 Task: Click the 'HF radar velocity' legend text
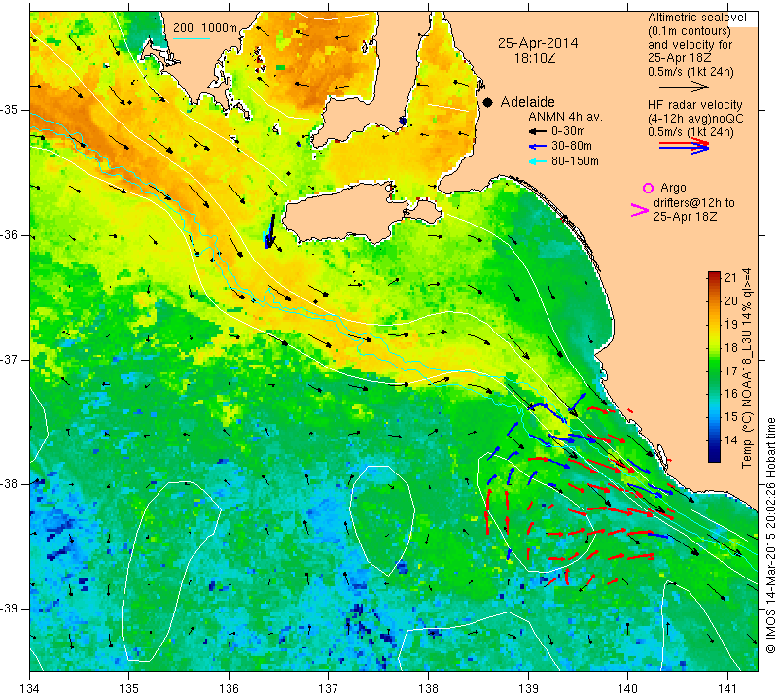coord(694,105)
